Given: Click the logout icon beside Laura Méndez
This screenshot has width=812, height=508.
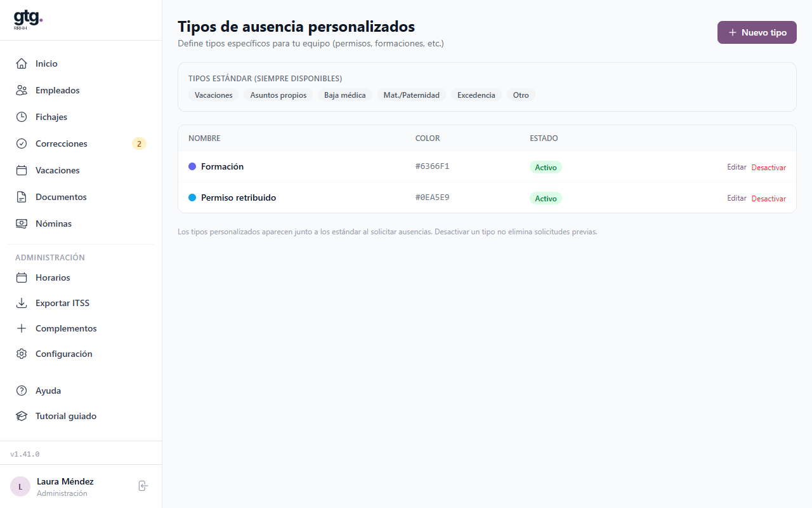Looking at the screenshot, I should click(x=143, y=486).
